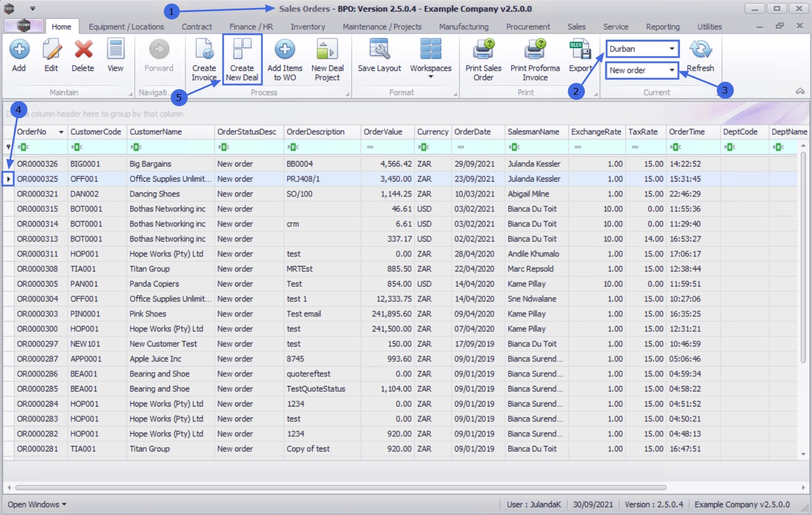
Task: Sort by the OrderDate column header
Action: click(x=478, y=132)
